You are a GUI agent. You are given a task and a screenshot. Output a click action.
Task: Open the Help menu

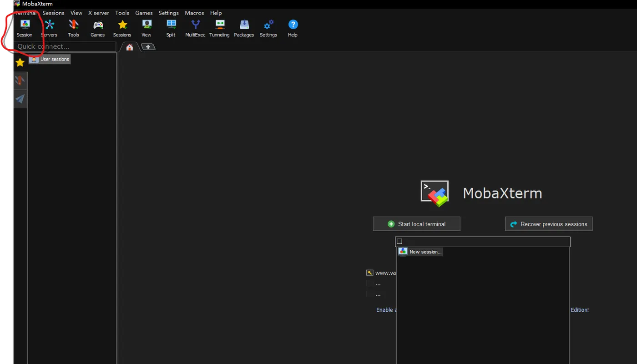coord(216,13)
